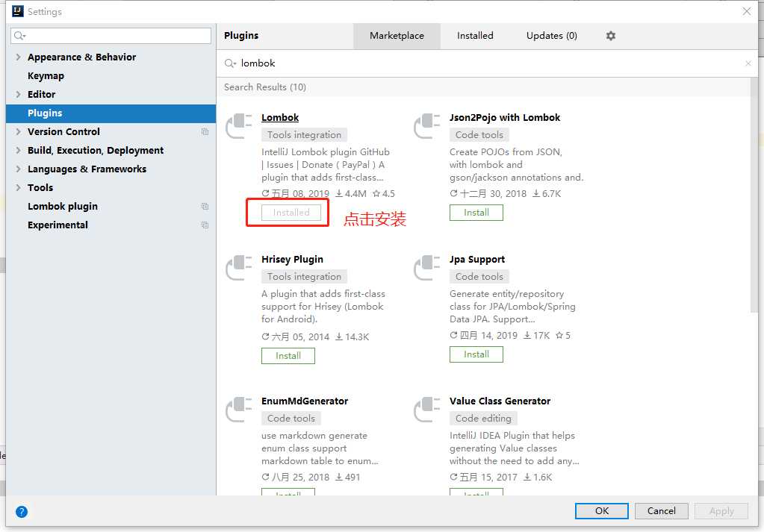Click the Search Results (10) header
This screenshot has height=532, width=764.
point(265,87)
